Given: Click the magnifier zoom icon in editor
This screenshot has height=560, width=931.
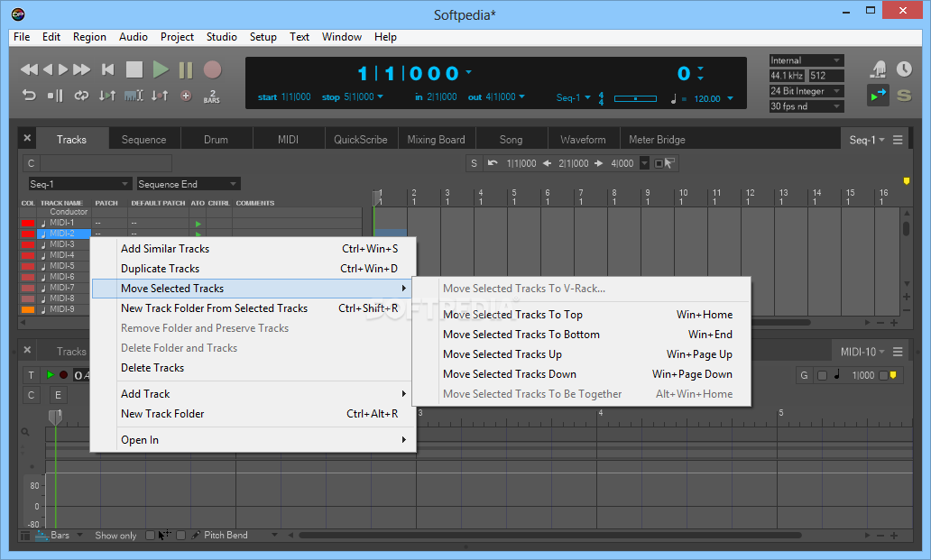Looking at the screenshot, I should coord(25,433).
